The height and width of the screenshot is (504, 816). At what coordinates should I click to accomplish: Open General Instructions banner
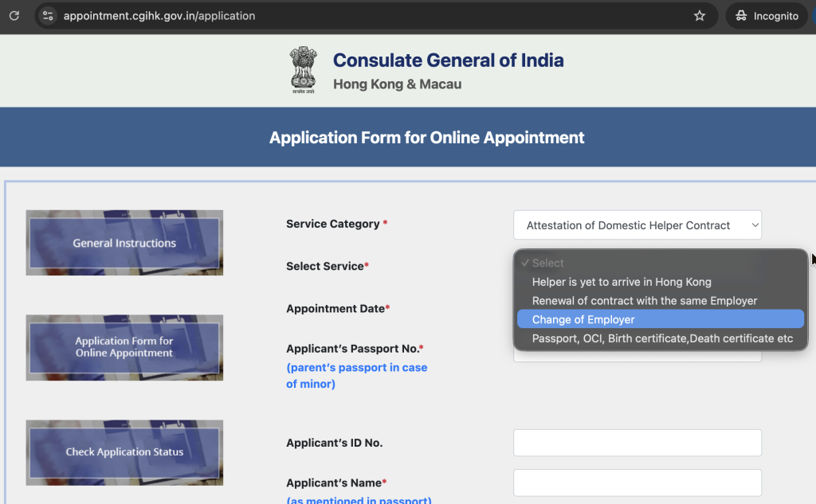[124, 243]
